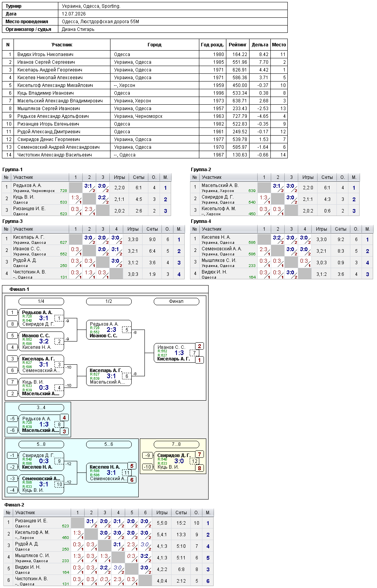
Task: Click the Сеты header in Группа-1
Action: (139, 177)
